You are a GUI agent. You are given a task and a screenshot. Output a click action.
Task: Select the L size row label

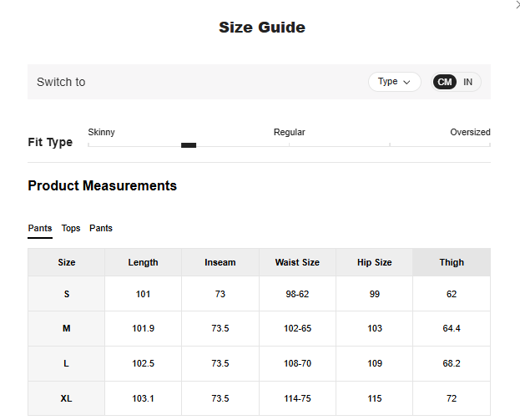click(67, 363)
